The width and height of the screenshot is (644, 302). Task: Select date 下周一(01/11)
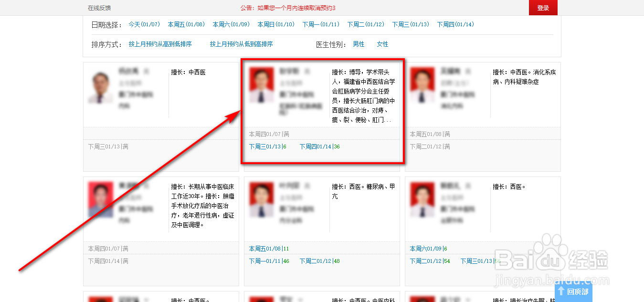(321, 24)
